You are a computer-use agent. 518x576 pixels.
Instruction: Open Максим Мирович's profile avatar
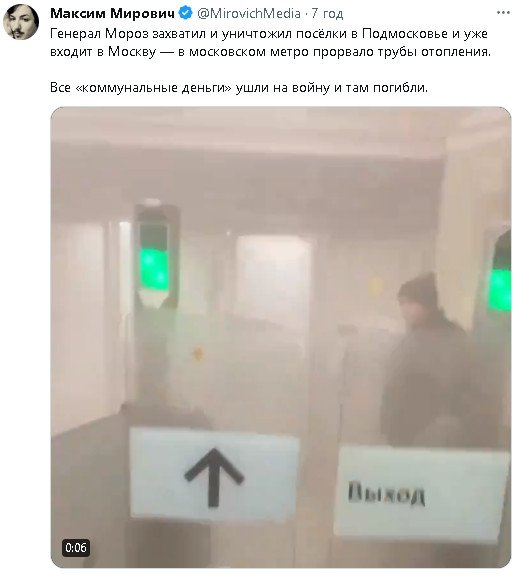21,22
